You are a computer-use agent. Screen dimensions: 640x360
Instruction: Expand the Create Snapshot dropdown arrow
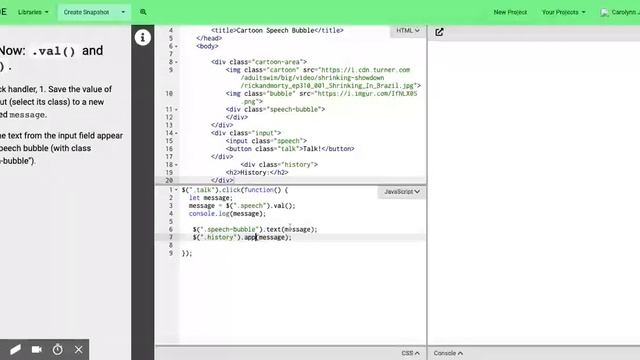123,12
